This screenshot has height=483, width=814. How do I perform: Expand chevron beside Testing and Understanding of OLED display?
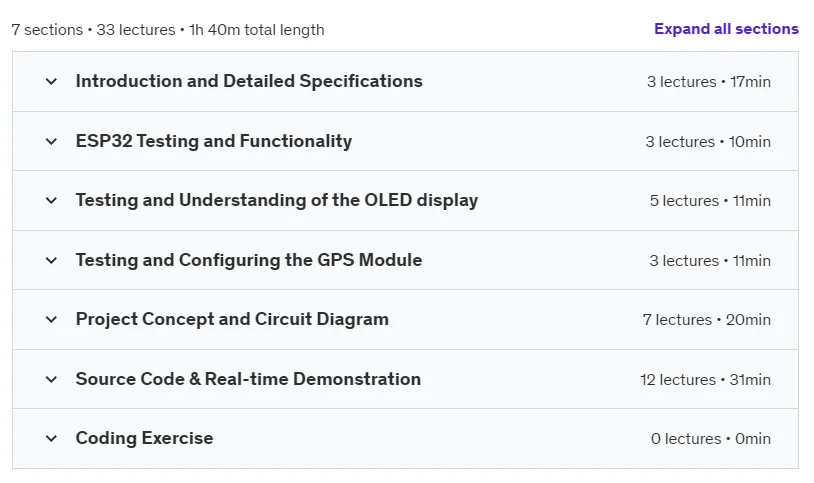(x=51, y=200)
